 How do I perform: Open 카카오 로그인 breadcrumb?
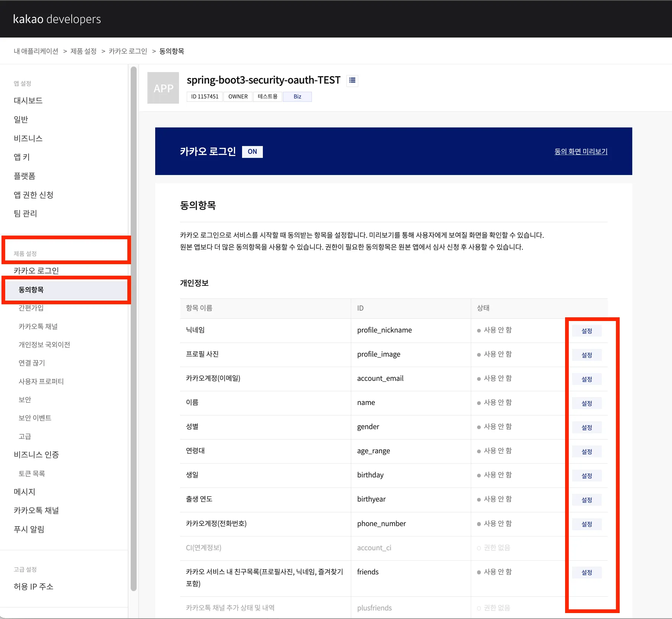[128, 51]
